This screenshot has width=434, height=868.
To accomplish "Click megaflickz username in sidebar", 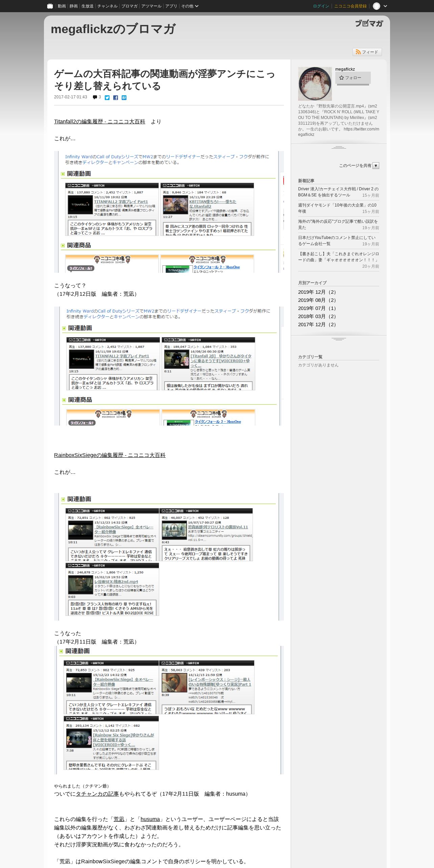I will click(x=345, y=69).
